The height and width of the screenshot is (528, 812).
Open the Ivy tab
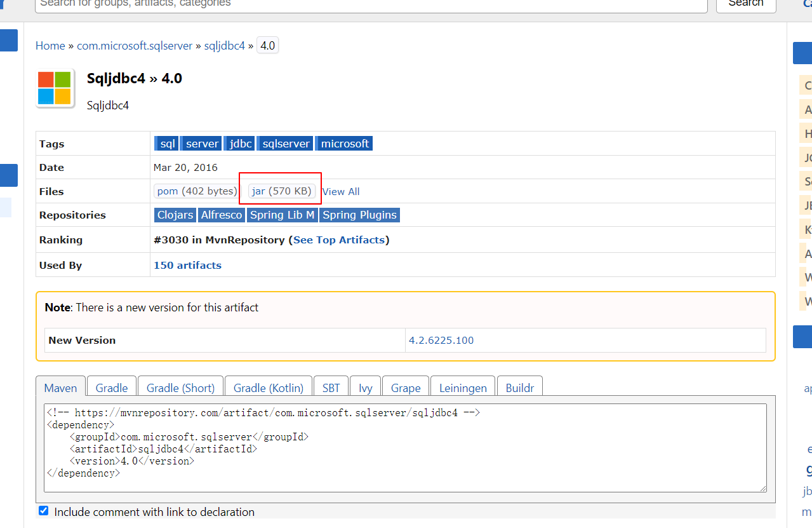tap(366, 388)
